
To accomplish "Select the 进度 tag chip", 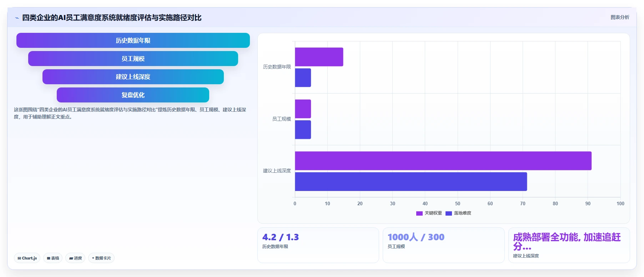I will [75, 258].
